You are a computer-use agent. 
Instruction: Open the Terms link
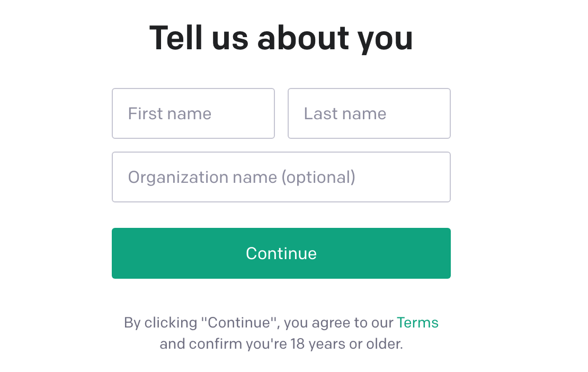click(x=417, y=323)
